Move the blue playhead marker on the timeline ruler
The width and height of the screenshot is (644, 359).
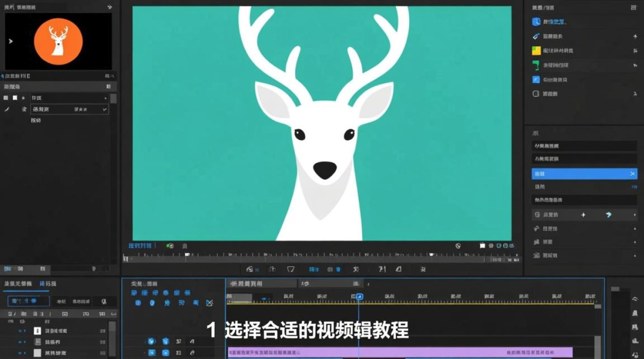pos(359,297)
